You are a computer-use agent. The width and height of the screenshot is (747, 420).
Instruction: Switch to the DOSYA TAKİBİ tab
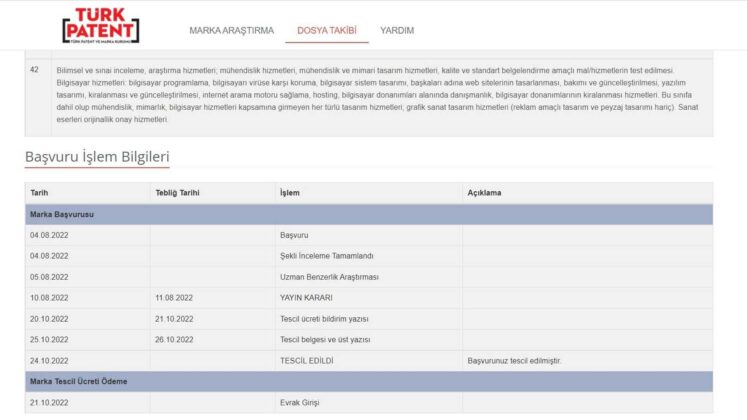[x=327, y=30]
